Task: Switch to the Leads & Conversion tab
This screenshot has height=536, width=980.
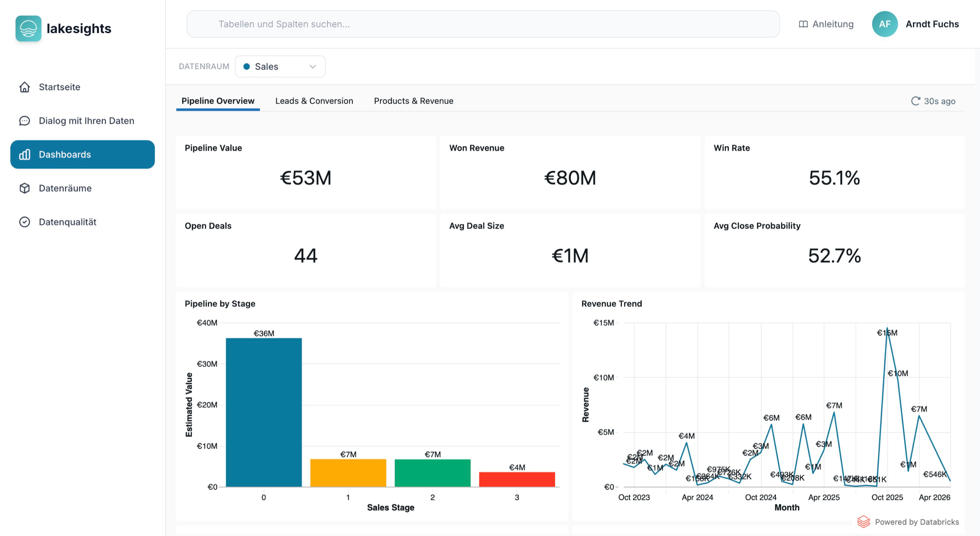Action: pyautogui.click(x=314, y=101)
